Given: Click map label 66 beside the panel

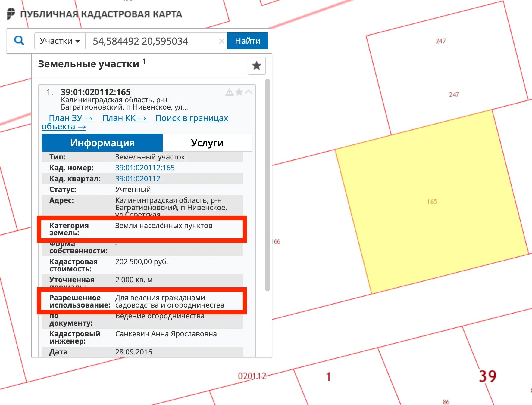Looking at the screenshot, I should click(x=277, y=241).
